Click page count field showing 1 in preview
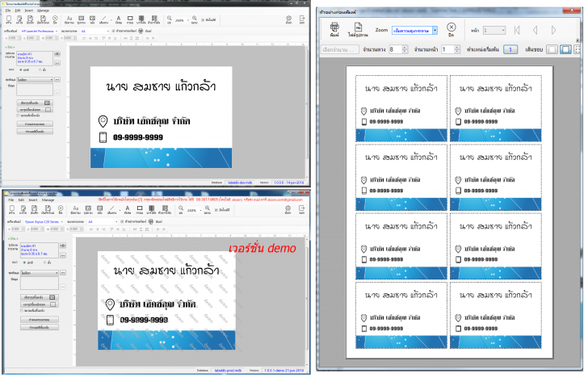The height and width of the screenshot is (378, 588). (451, 49)
